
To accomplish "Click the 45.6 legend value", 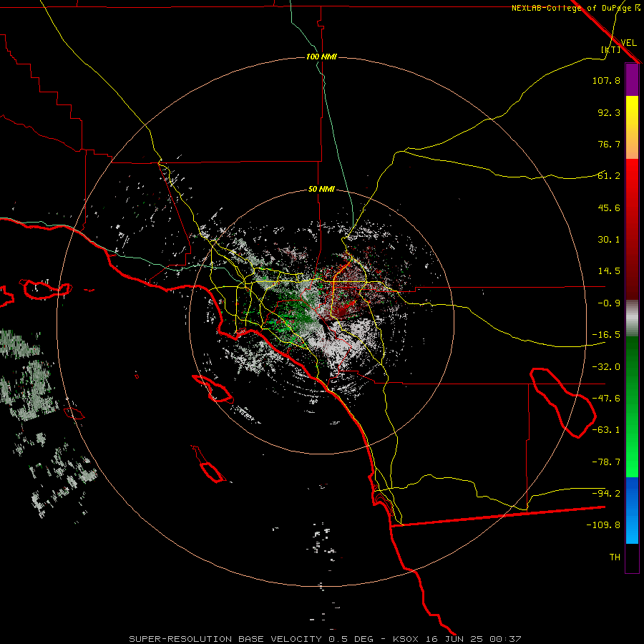I will point(609,208).
